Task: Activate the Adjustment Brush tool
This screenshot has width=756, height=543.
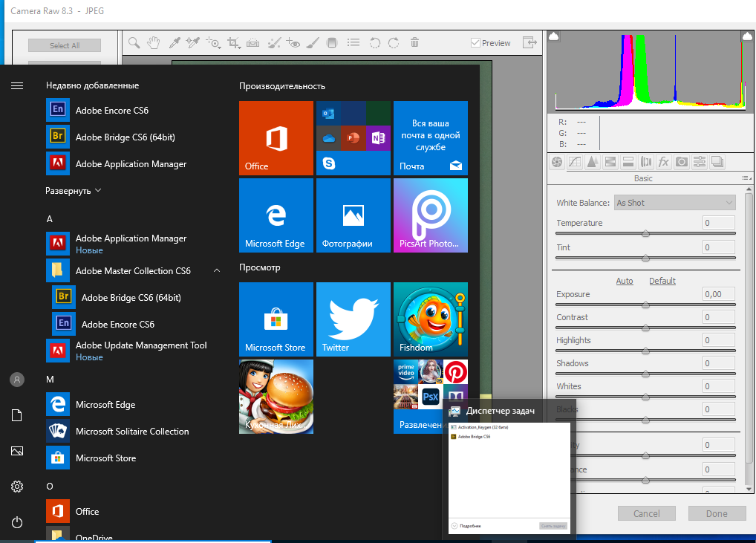Action: click(x=313, y=43)
